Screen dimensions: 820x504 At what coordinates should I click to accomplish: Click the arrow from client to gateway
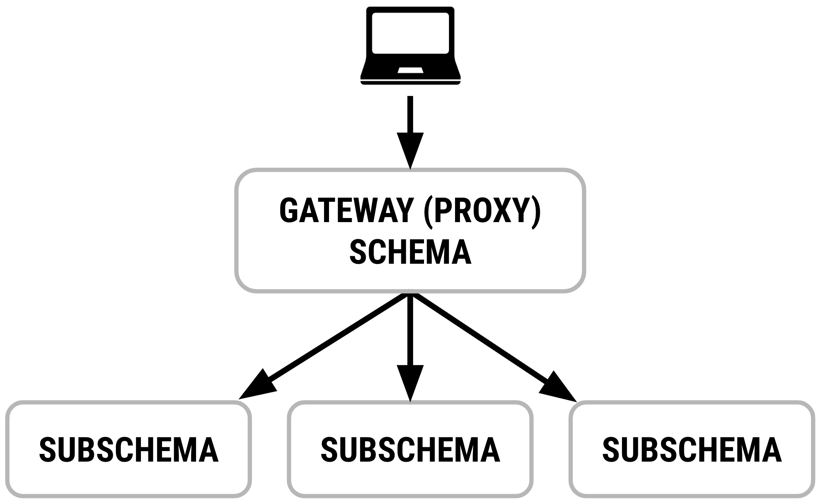tap(410, 135)
